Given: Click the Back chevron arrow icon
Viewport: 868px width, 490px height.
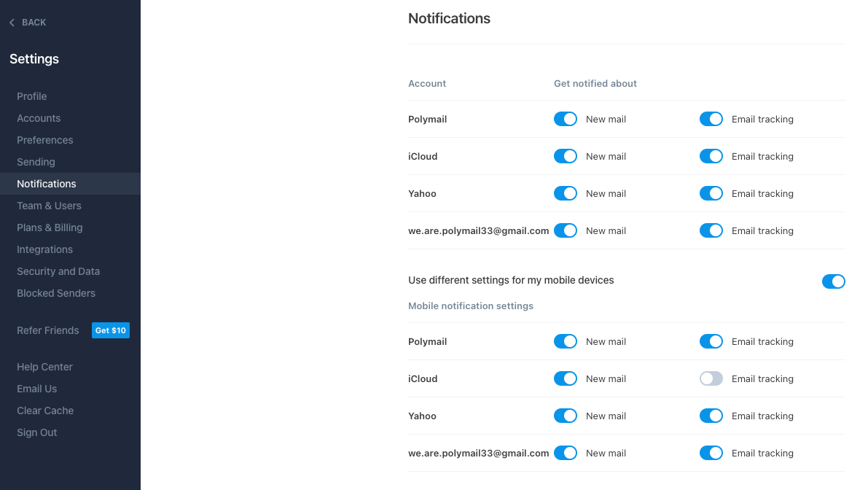Looking at the screenshot, I should click(x=12, y=23).
